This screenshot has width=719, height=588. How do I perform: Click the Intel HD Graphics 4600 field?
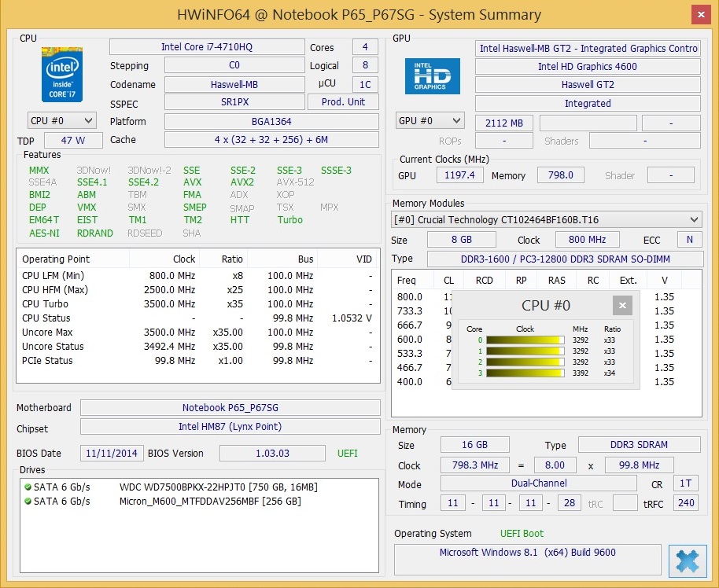pyautogui.click(x=588, y=67)
